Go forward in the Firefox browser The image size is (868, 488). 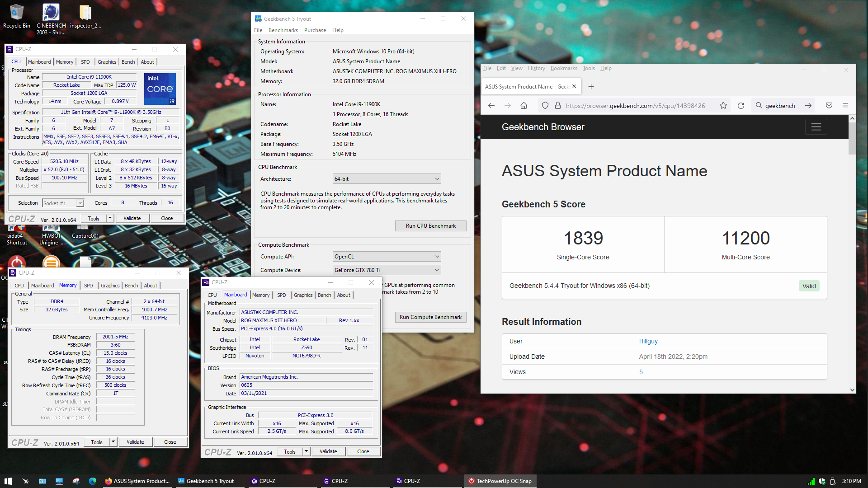[508, 106]
